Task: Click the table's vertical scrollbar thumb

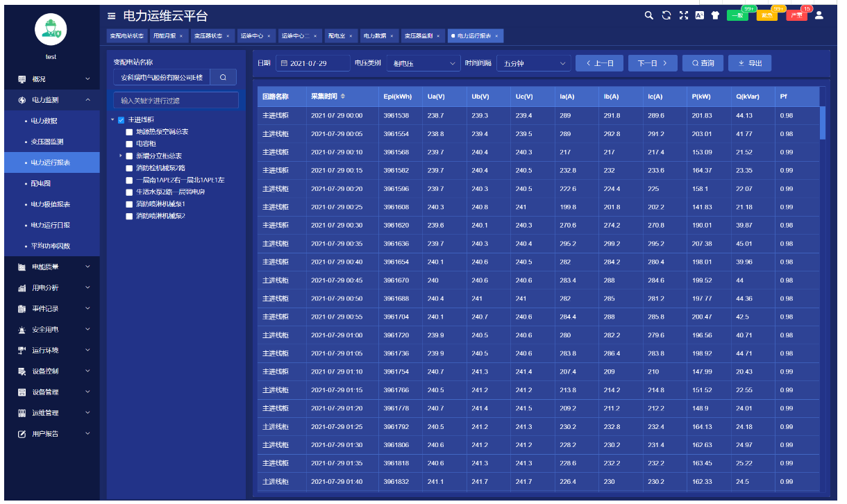Action: coord(823,122)
